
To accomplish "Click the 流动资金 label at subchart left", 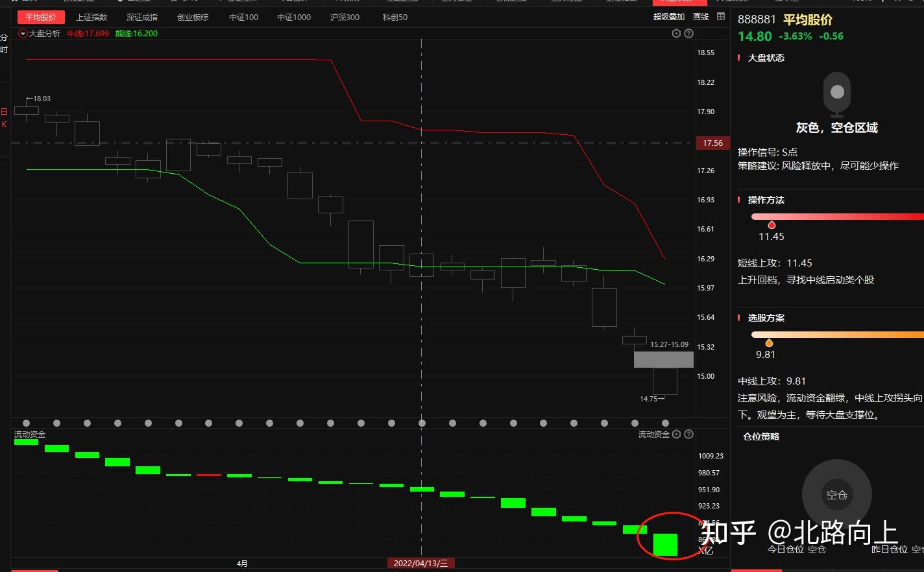I will pyautogui.click(x=30, y=435).
